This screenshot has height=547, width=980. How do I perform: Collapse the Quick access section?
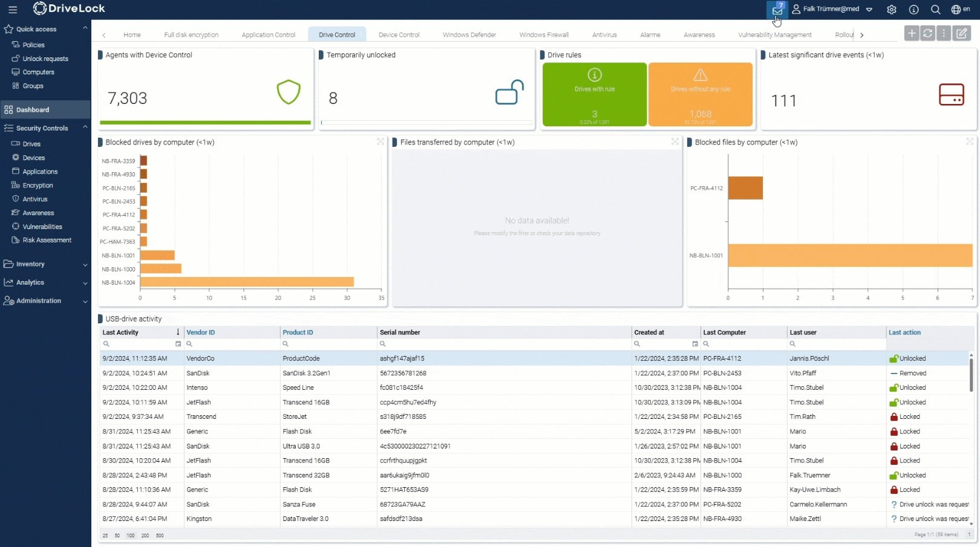click(x=85, y=28)
